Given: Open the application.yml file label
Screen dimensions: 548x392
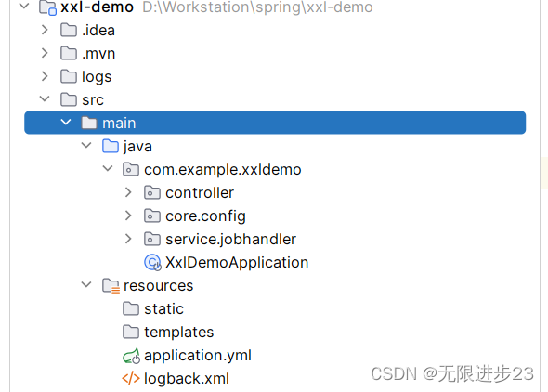Looking at the screenshot, I should click(198, 356).
